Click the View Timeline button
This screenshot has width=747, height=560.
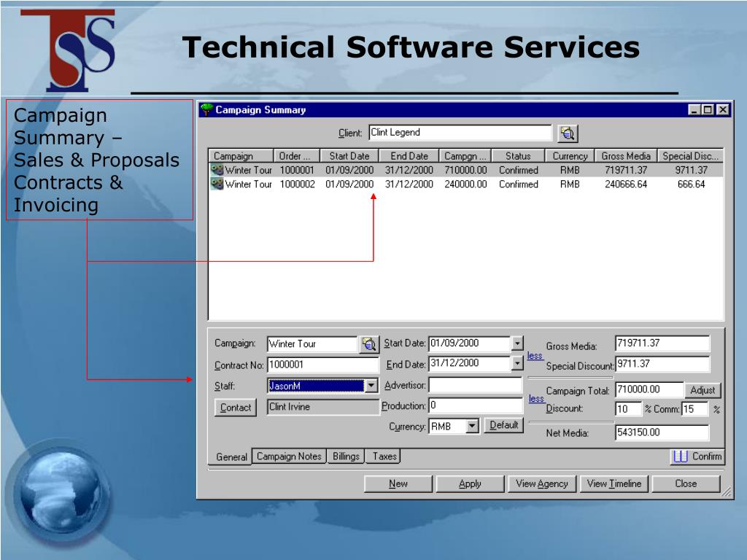pos(614,483)
